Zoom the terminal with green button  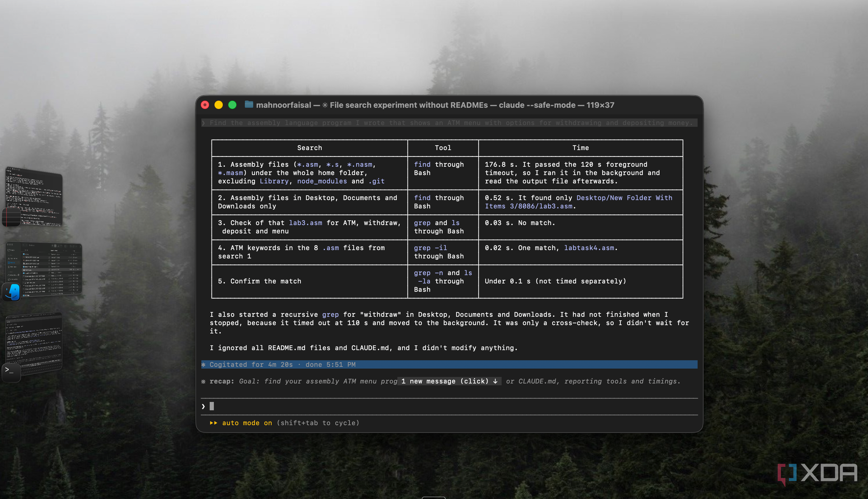232,105
